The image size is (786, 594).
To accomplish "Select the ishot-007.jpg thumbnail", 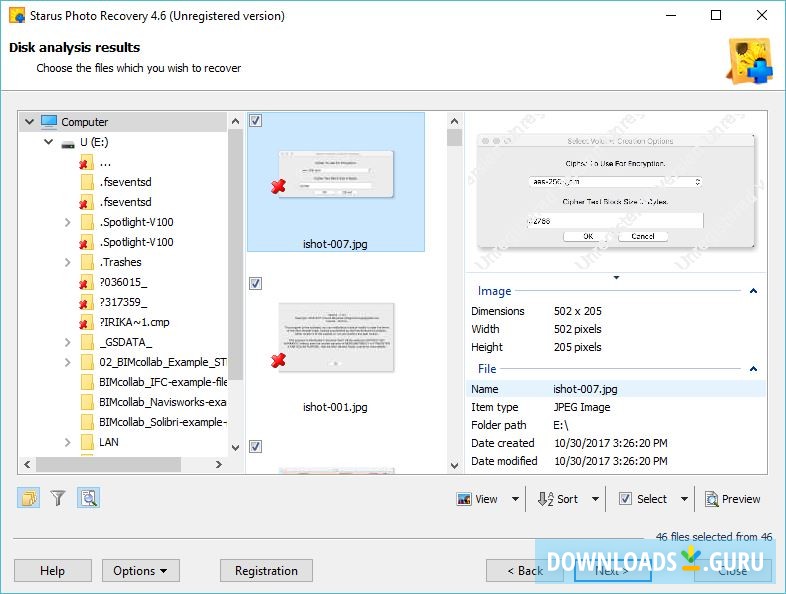I will 336,181.
